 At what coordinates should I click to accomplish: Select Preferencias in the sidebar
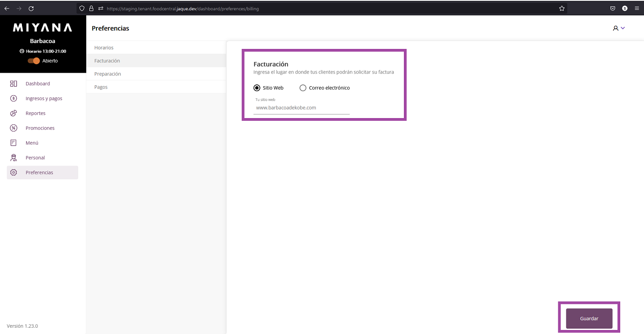pos(43,172)
